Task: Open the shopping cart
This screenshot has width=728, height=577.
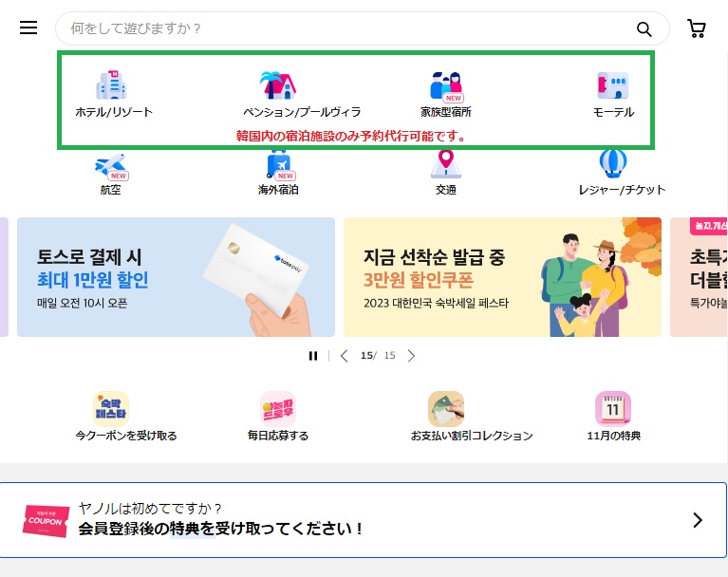Action: pyautogui.click(x=697, y=29)
